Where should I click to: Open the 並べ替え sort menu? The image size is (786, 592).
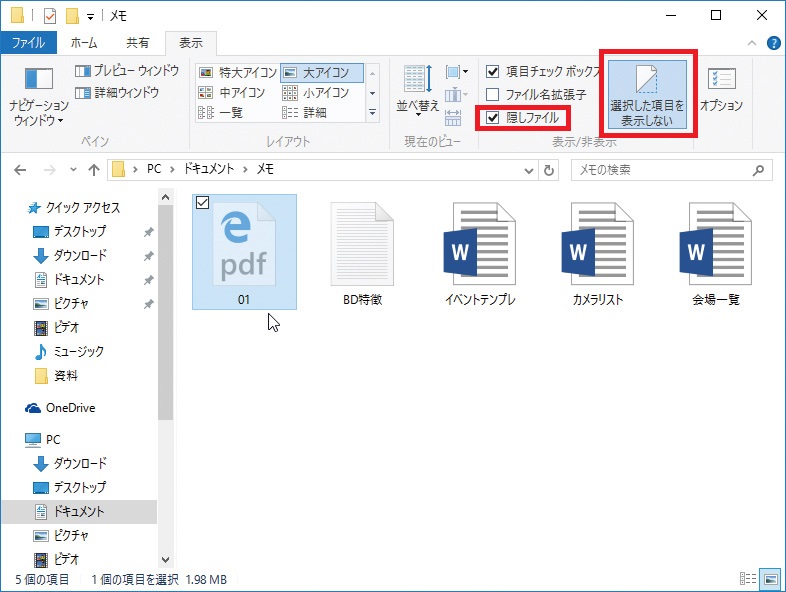tap(418, 90)
